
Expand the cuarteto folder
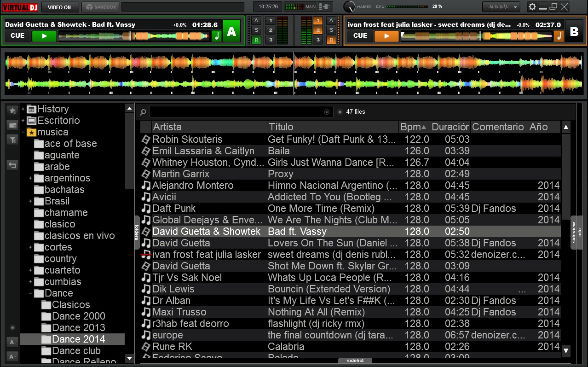point(30,270)
